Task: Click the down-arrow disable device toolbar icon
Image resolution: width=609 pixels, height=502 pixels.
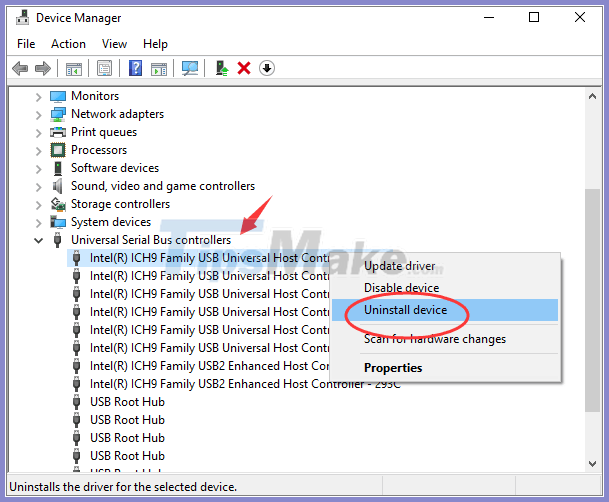Action: (x=267, y=68)
